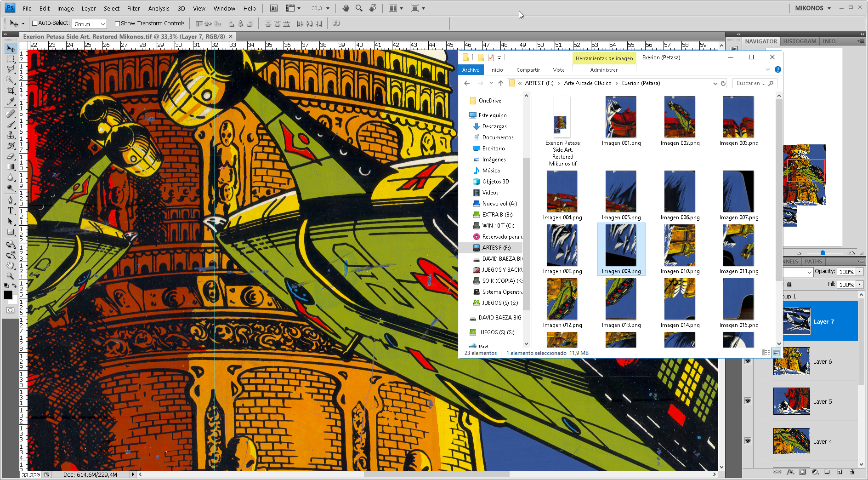Activate the Clone Stamp tool
The image size is (868, 480).
point(9,135)
